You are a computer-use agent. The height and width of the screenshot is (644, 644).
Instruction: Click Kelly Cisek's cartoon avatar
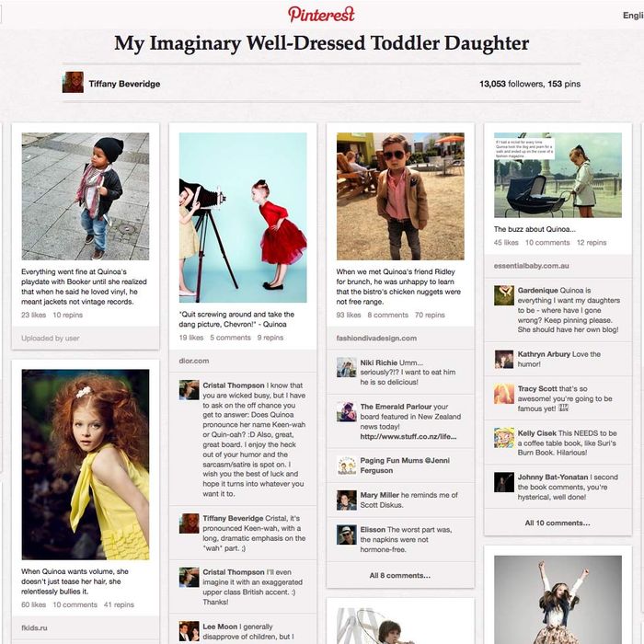(x=504, y=437)
